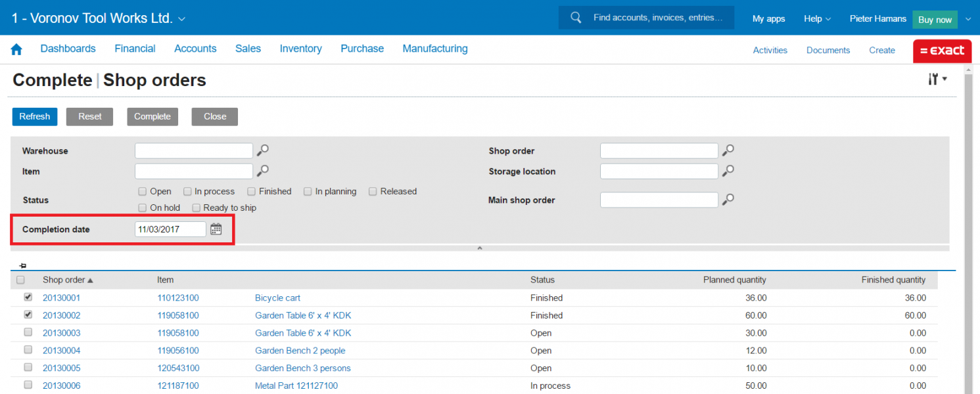
Task: Open Storage location lookup magnifier
Action: (728, 171)
